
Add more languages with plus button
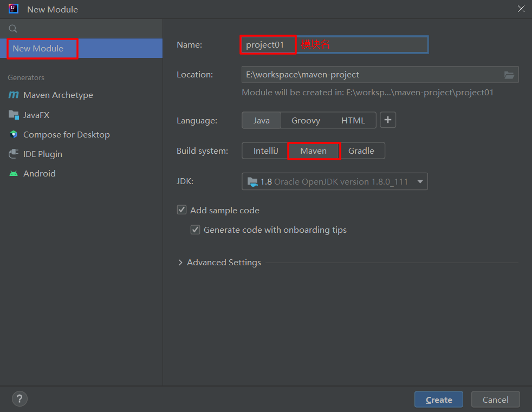[388, 120]
